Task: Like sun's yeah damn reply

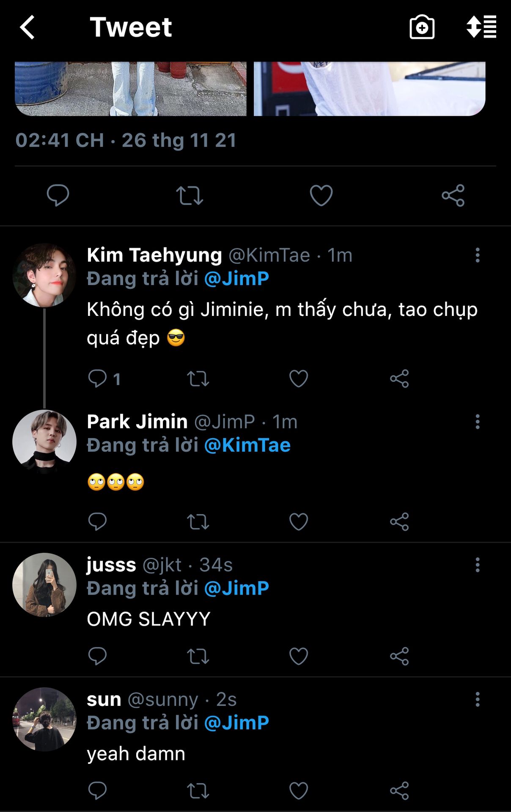Action: (x=299, y=791)
